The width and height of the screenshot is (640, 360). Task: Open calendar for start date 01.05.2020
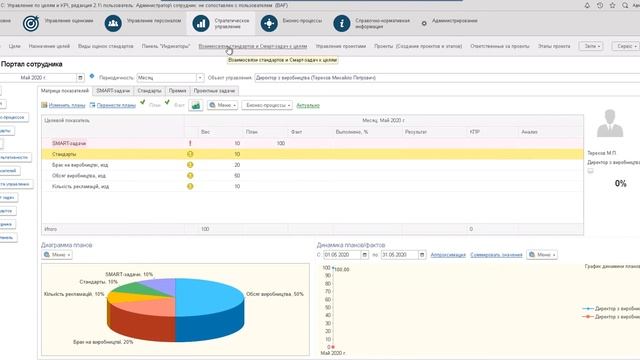(364, 255)
